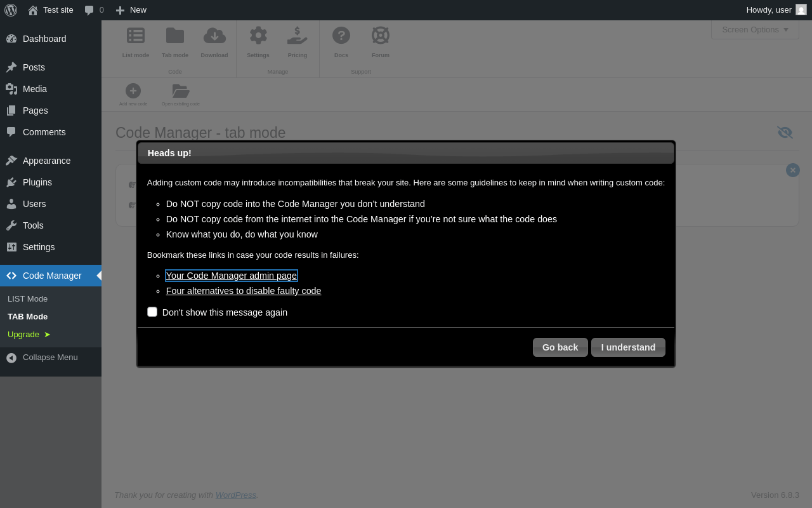Open the New content menu in admin bar

click(131, 10)
